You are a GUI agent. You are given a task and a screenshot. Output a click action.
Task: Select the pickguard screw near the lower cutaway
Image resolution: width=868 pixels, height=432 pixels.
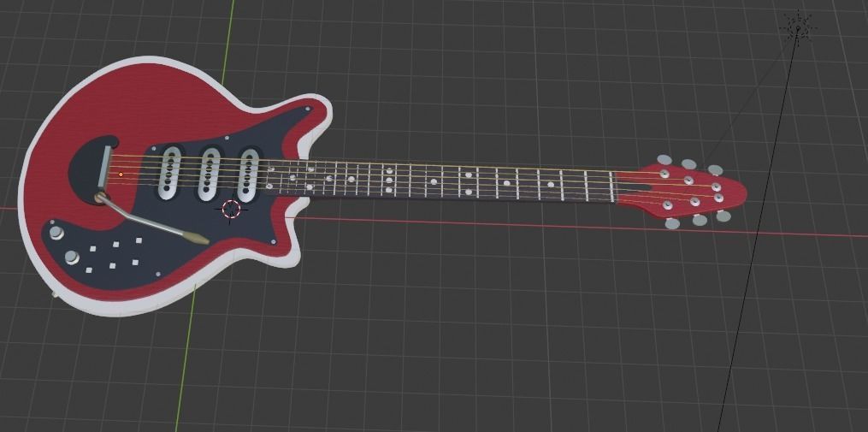point(274,241)
